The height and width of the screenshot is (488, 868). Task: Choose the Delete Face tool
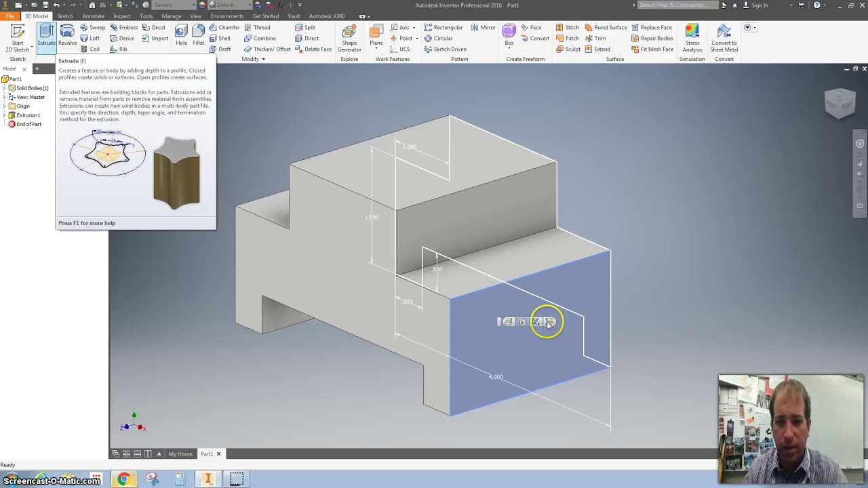tap(313, 49)
